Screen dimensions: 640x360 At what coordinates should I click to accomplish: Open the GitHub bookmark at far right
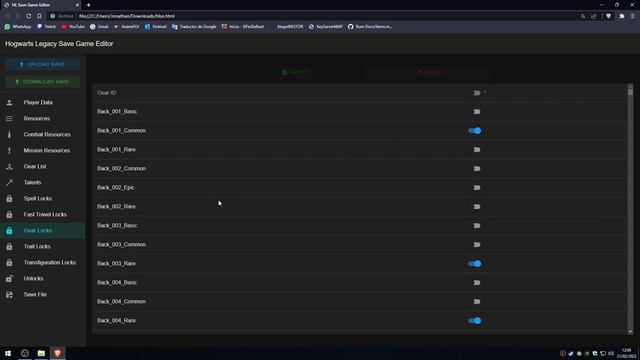pos(370,27)
